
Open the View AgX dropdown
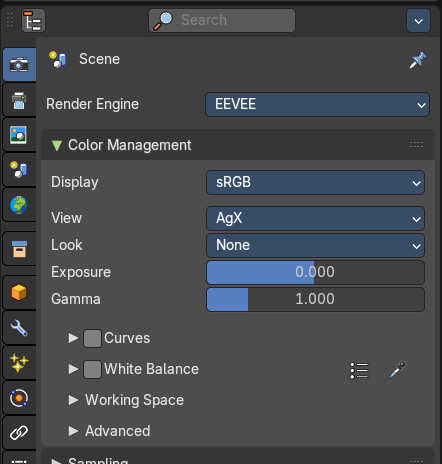(x=315, y=219)
